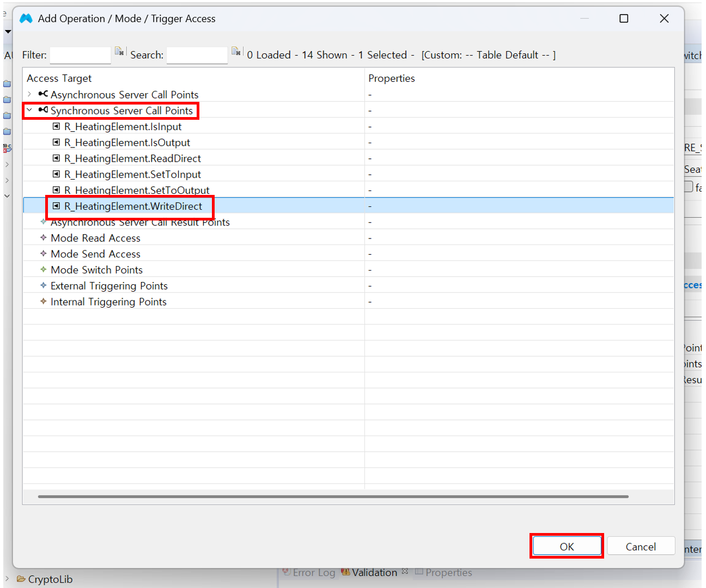The width and height of the screenshot is (706, 588).
Task: Cancel the Add Operation dialog
Action: 640,546
